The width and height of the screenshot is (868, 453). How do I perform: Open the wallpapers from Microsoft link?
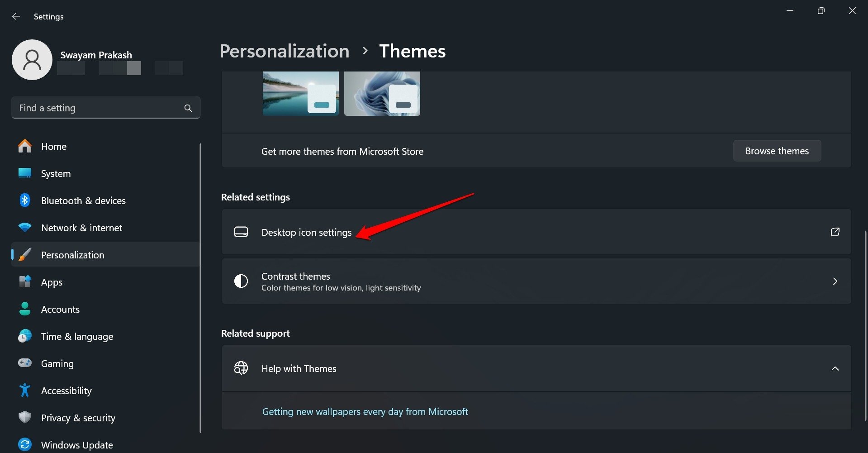[365, 411]
